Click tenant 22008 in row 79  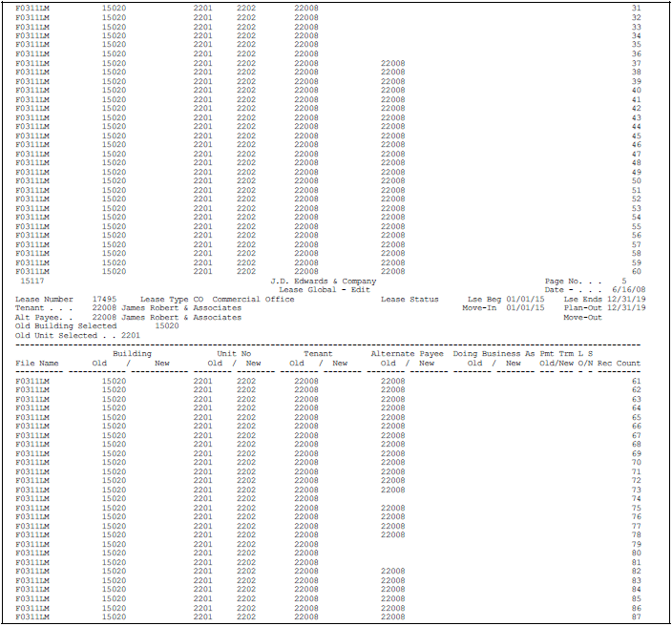coord(306,544)
